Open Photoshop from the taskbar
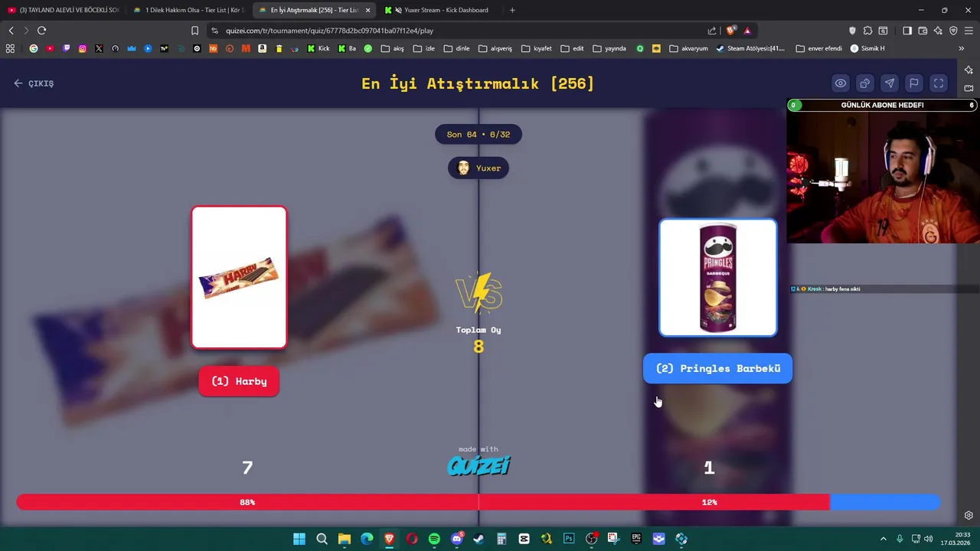 coord(569,539)
